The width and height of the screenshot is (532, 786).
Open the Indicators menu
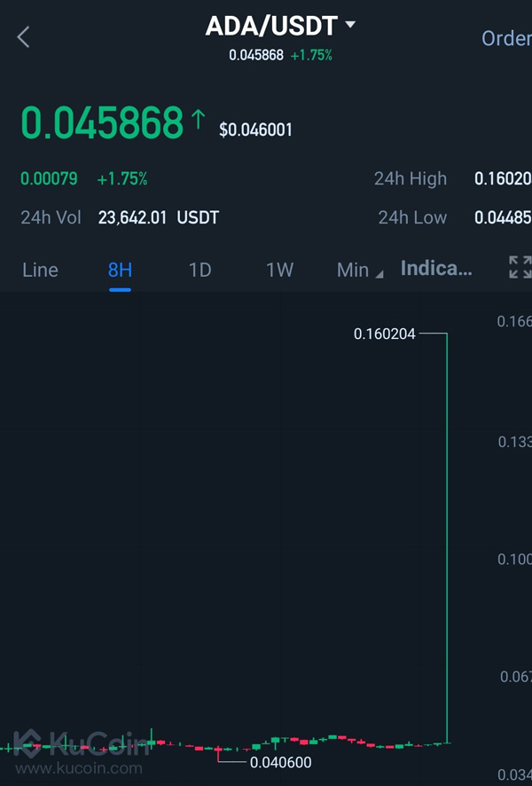click(436, 269)
